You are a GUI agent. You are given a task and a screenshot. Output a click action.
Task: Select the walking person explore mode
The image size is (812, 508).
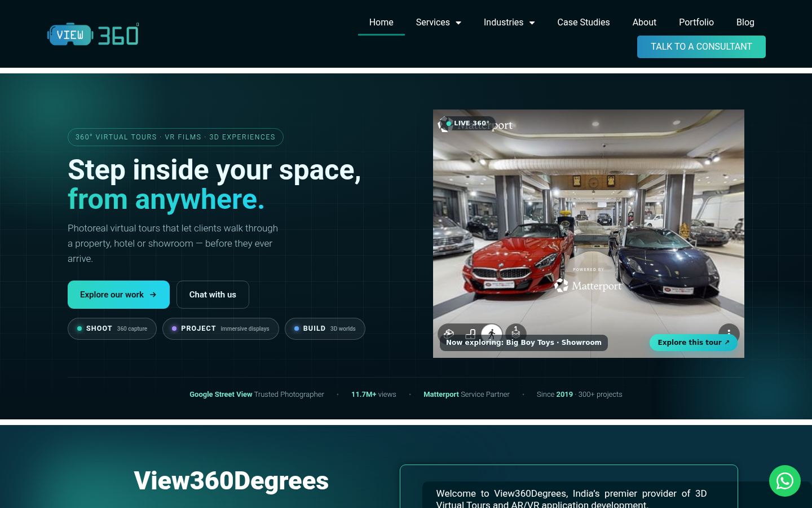click(492, 334)
